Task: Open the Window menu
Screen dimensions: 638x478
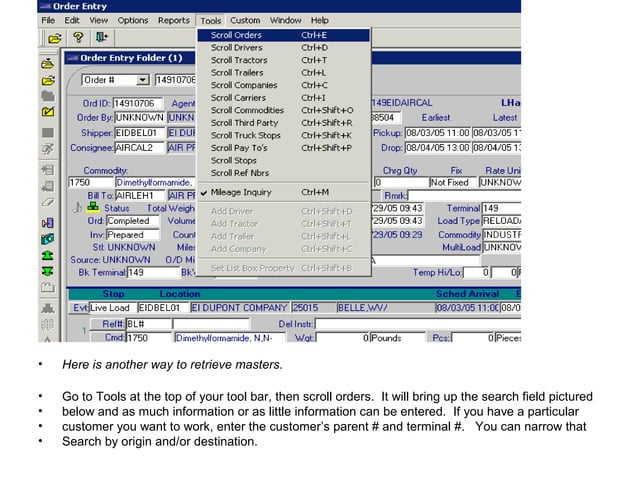Action: tap(286, 20)
